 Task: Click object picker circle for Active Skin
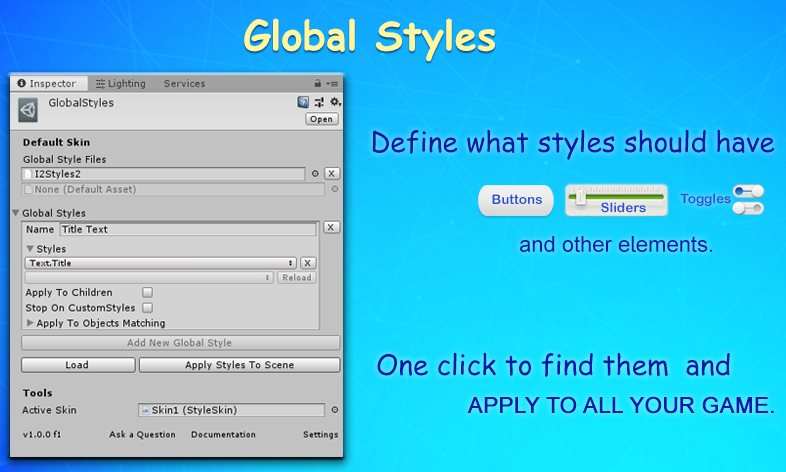tap(335, 410)
